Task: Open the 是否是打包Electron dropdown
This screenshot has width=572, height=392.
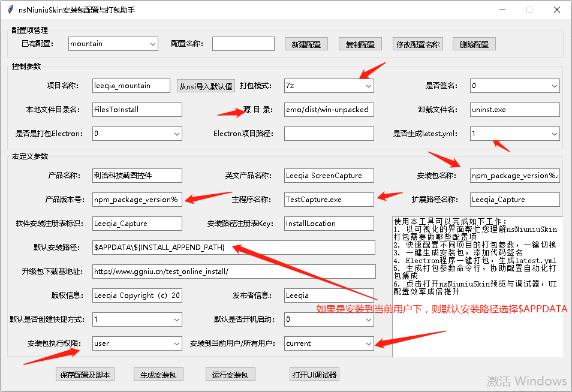Action: point(137,134)
